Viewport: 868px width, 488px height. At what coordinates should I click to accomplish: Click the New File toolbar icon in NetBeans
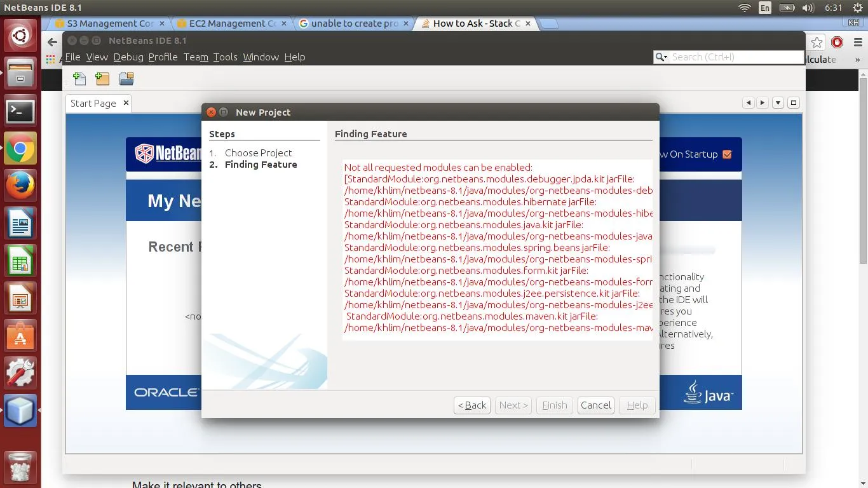click(x=79, y=79)
